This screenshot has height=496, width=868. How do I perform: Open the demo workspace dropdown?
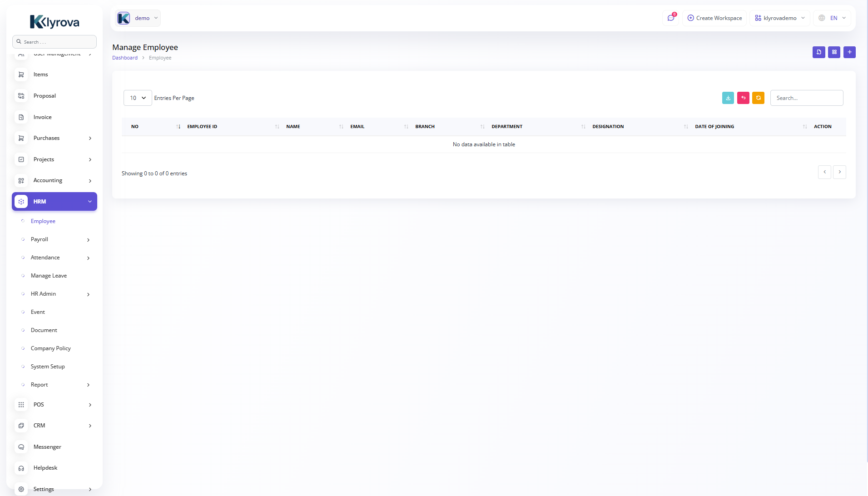pos(138,18)
